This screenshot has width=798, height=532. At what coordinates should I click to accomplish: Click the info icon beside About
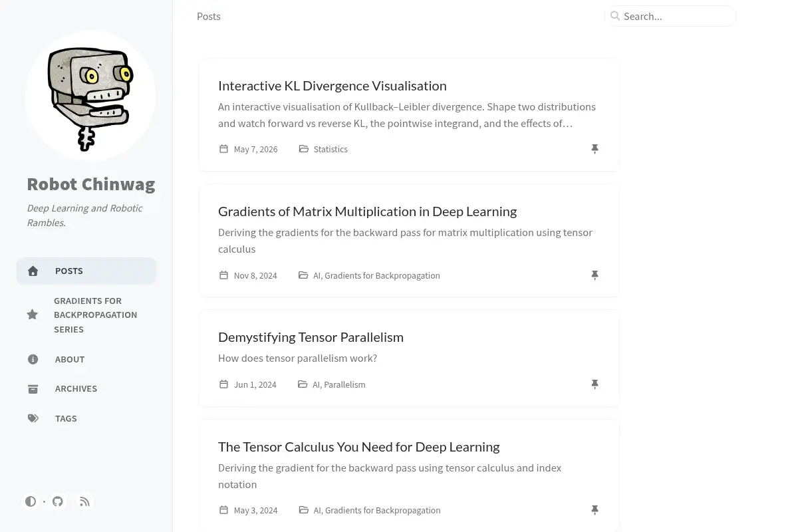pyautogui.click(x=33, y=359)
